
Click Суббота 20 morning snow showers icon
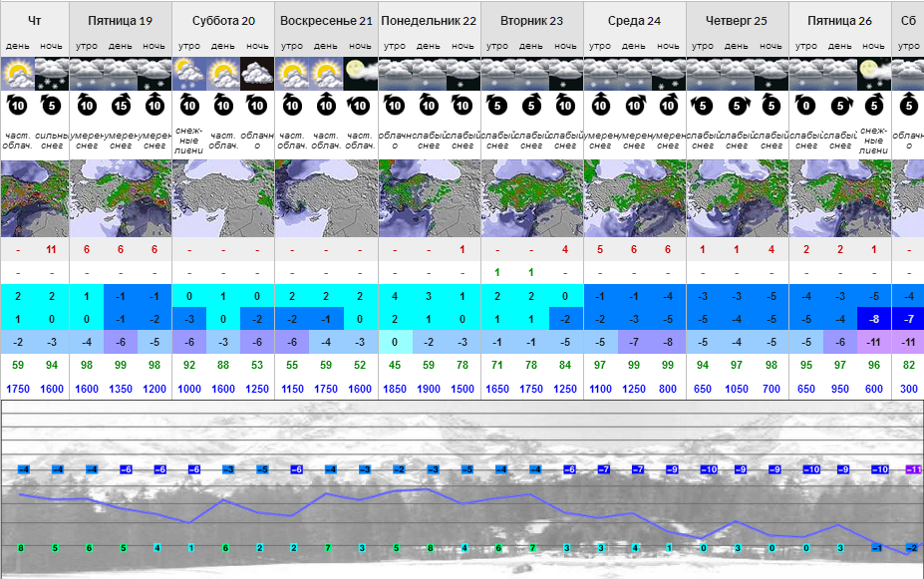[189, 74]
